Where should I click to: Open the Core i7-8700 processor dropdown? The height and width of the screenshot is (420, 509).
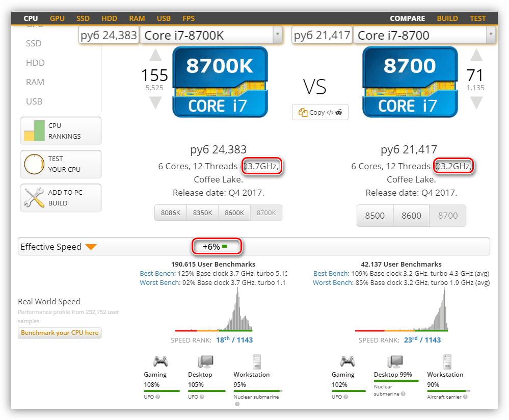[491, 35]
